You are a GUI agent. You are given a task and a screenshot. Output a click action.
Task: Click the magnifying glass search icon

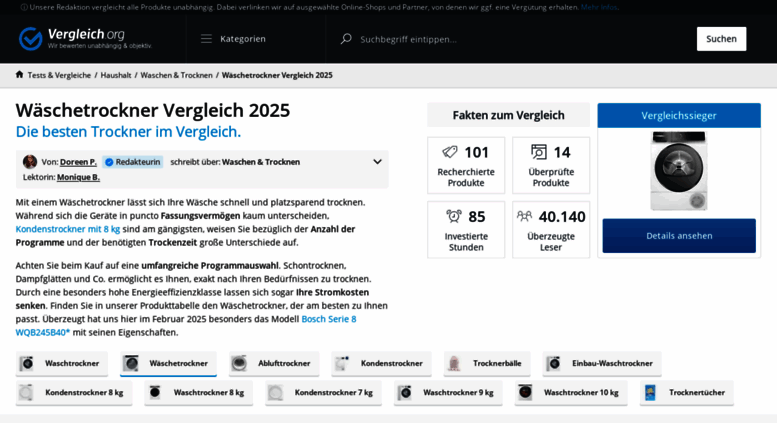coord(346,39)
